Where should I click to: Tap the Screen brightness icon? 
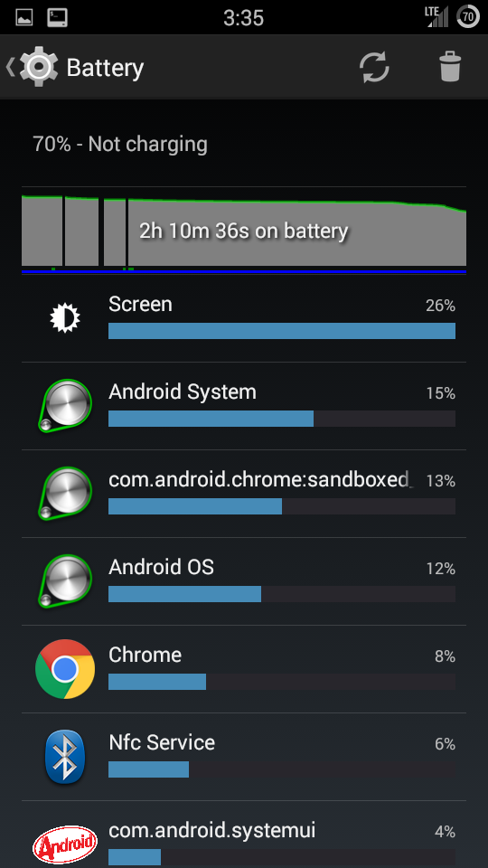pyautogui.click(x=65, y=317)
